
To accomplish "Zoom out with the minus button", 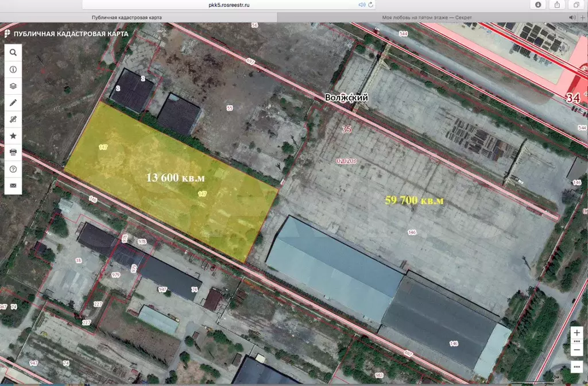I will tap(577, 350).
